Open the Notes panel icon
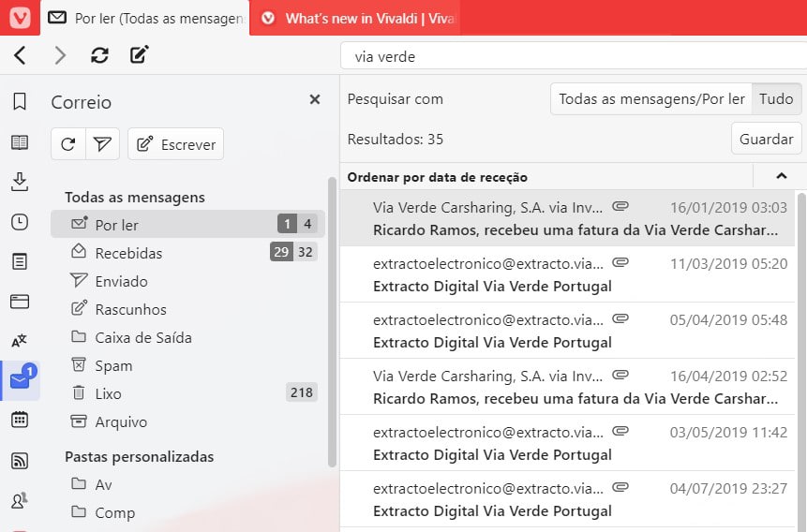This screenshot has height=532, width=807. [x=20, y=261]
